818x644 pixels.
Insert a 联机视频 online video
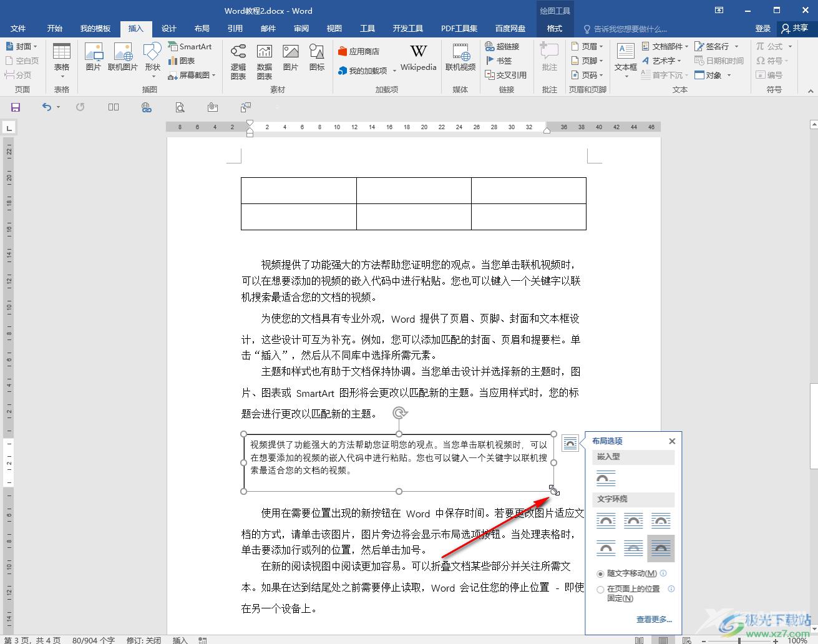pyautogui.click(x=460, y=57)
